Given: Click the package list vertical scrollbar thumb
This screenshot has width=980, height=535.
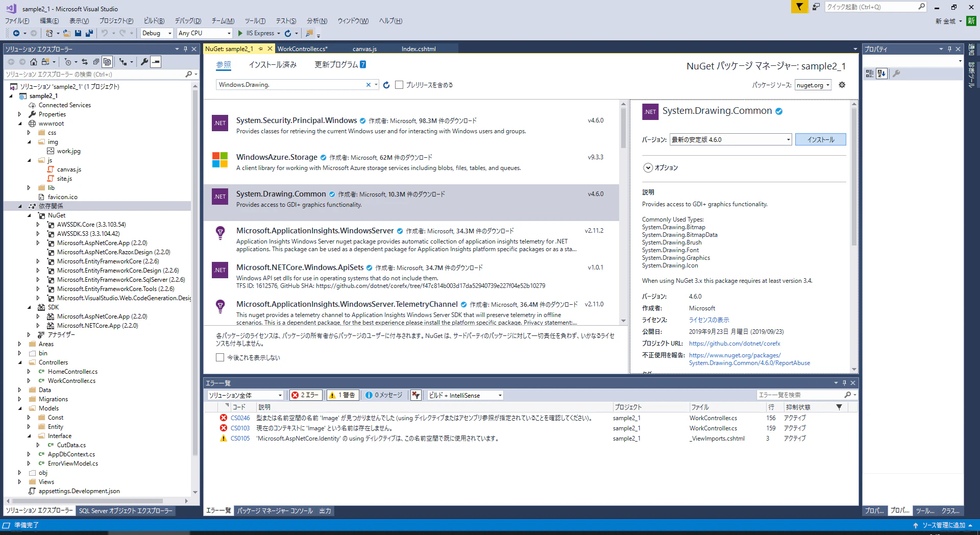Looking at the screenshot, I should click(x=623, y=128).
